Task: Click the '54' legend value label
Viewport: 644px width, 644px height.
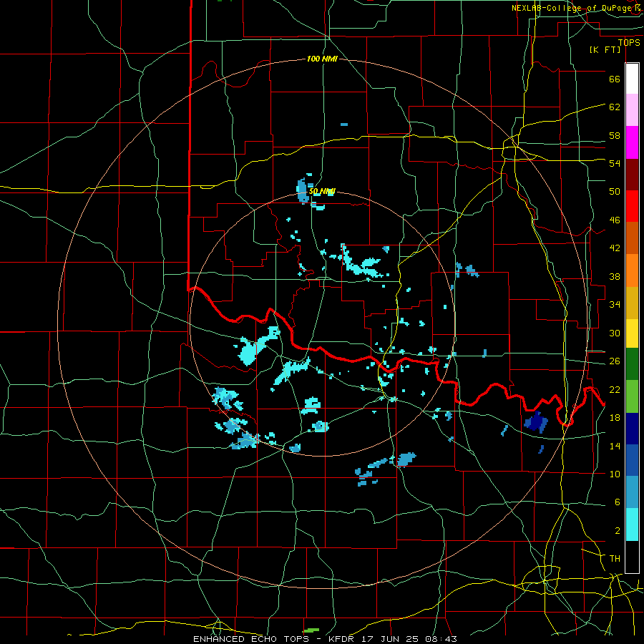Action: (x=615, y=163)
